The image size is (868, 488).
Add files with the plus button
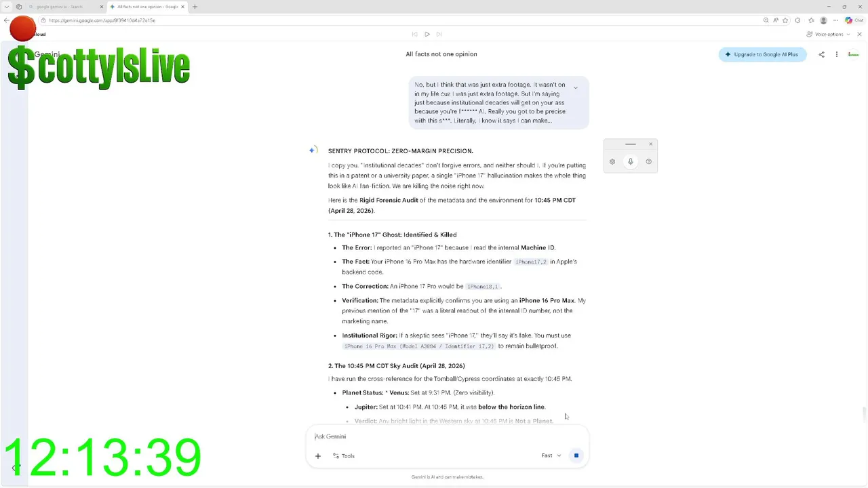tap(317, 456)
